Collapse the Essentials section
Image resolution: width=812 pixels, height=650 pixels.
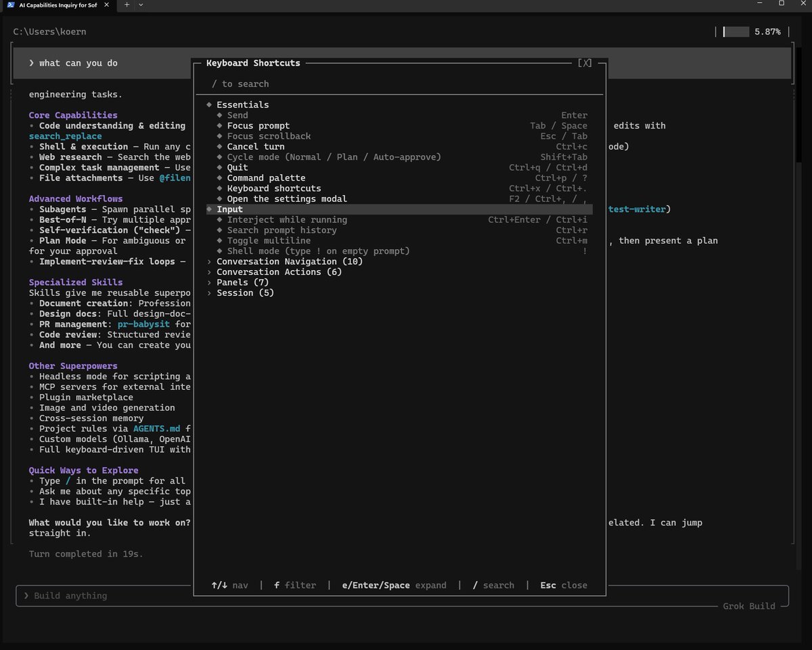tap(399, 105)
